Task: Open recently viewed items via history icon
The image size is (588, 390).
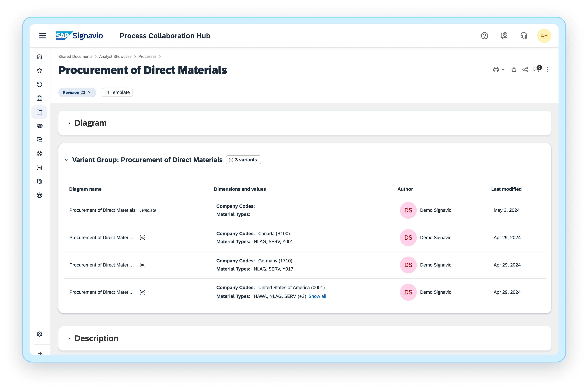Action: (x=40, y=84)
